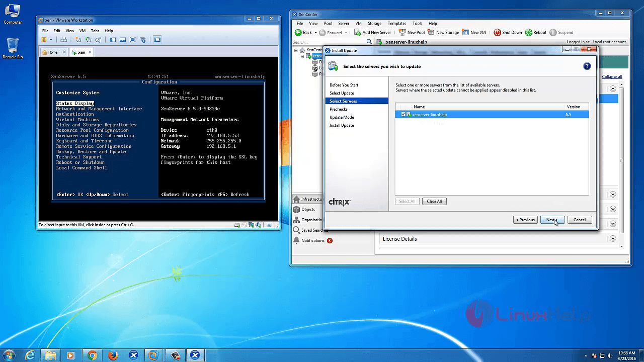Click the VMware pause/suspend toolbar icon
This screenshot has width=644, height=362.
[x=44, y=40]
